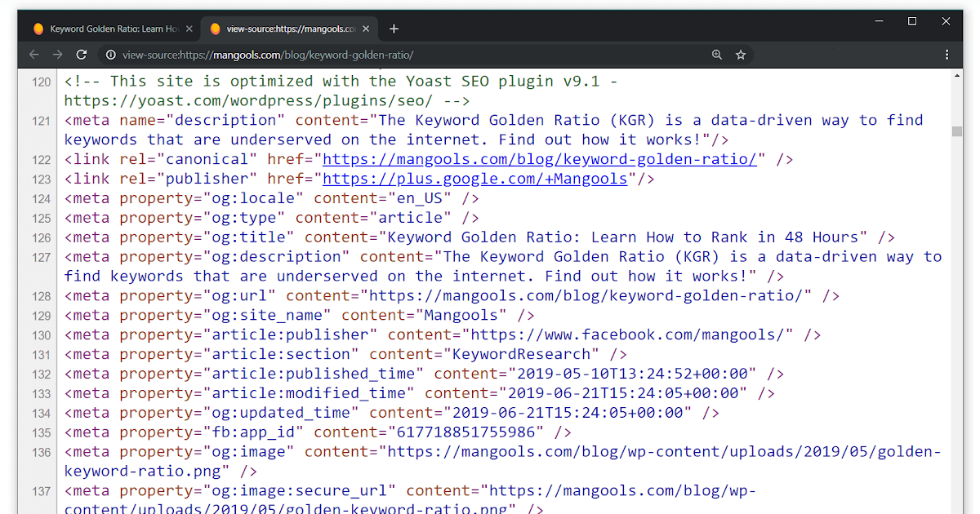Open the canonical mangools.com keyword-golden-ratio link

click(x=540, y=159)
